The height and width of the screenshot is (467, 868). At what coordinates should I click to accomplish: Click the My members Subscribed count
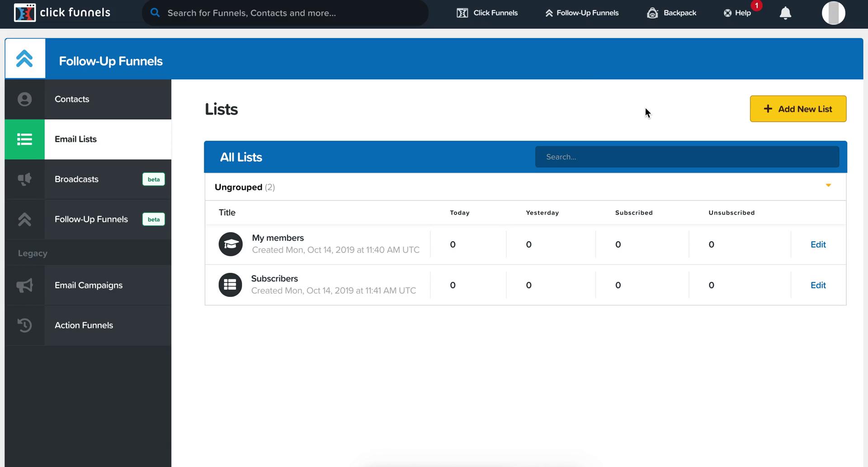[618, 245]
